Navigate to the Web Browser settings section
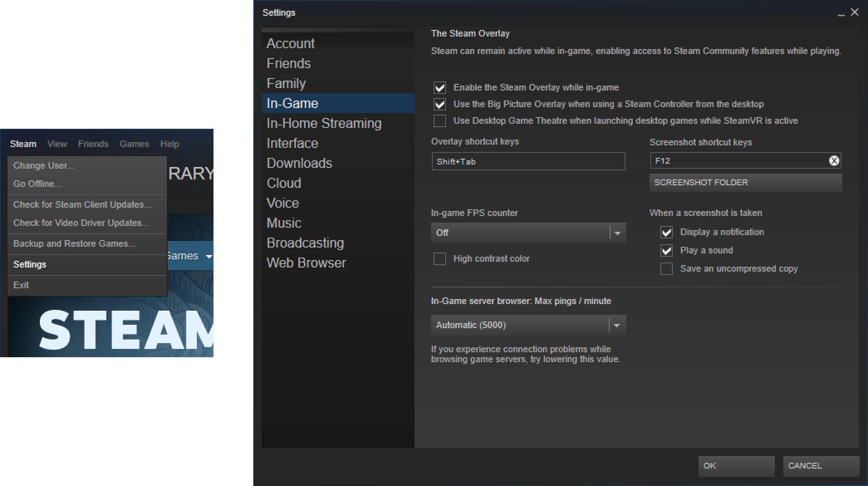This screenshot has width=868, height=486. coord(306,263)
